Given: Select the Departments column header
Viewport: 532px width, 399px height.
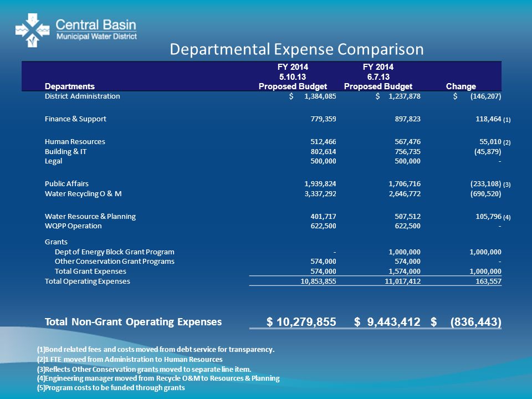Looking at the screenshot, I should click(70, 86).
